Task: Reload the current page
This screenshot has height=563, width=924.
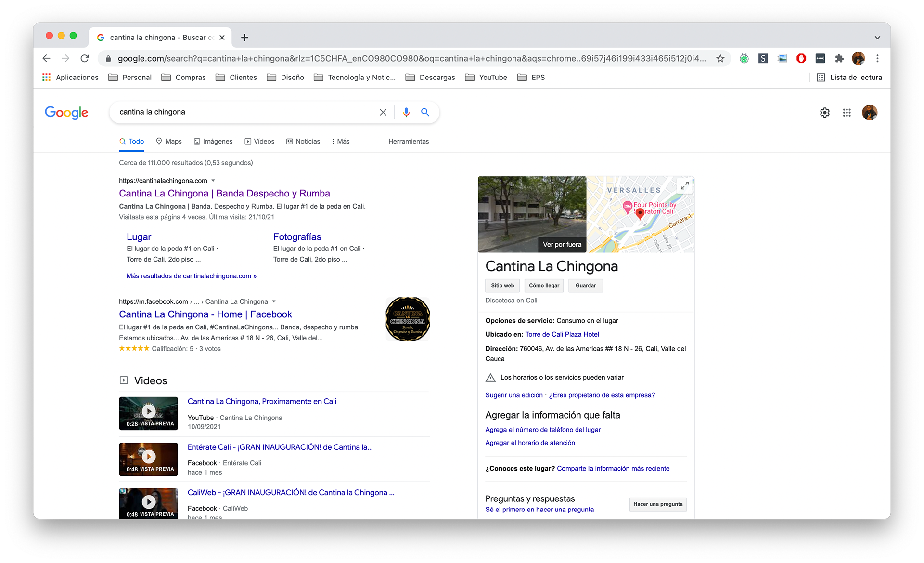Action: point(85,58)
